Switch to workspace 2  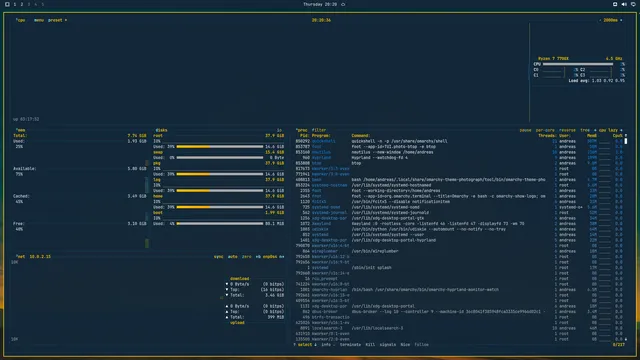pos(22,4)
